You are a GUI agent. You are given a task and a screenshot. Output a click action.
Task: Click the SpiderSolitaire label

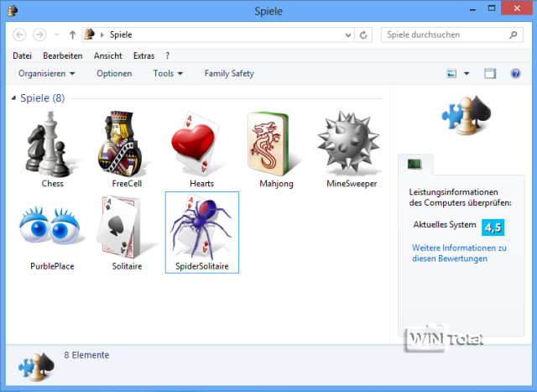(202, 266)
